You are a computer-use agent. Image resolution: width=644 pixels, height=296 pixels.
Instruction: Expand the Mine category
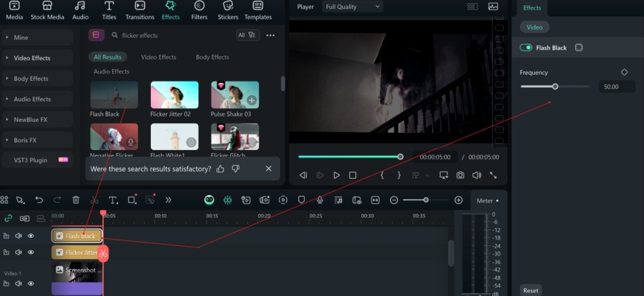coord(37,38)
